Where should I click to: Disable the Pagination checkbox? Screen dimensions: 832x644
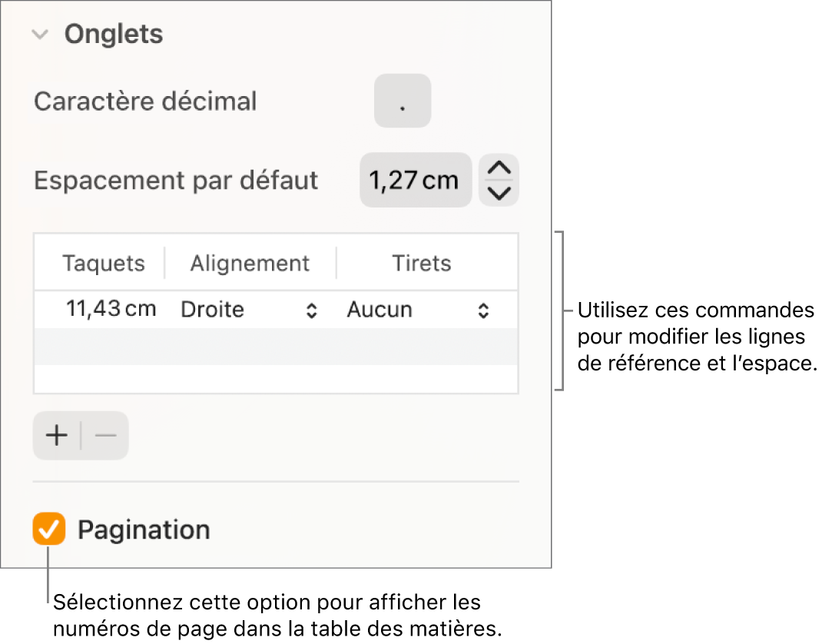(x=48, y=529)
